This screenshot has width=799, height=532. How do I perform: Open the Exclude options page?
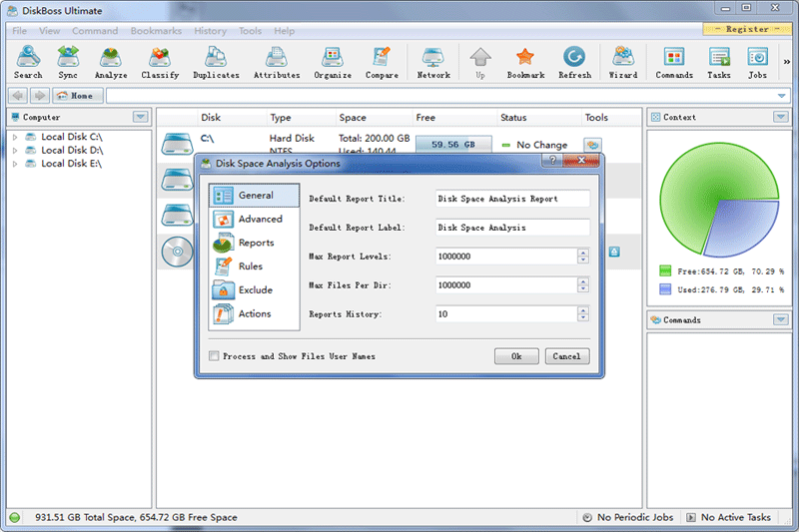click(x=255, y=290)
